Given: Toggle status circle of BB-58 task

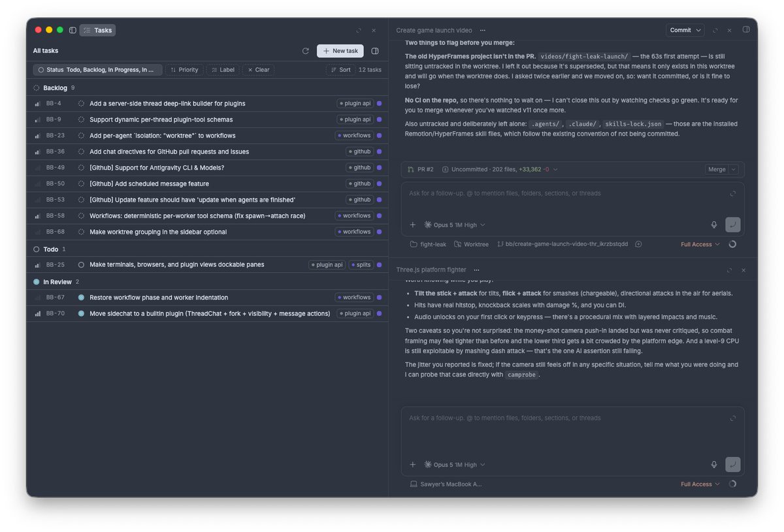Looking at the screenshot, I should [81, 215].
